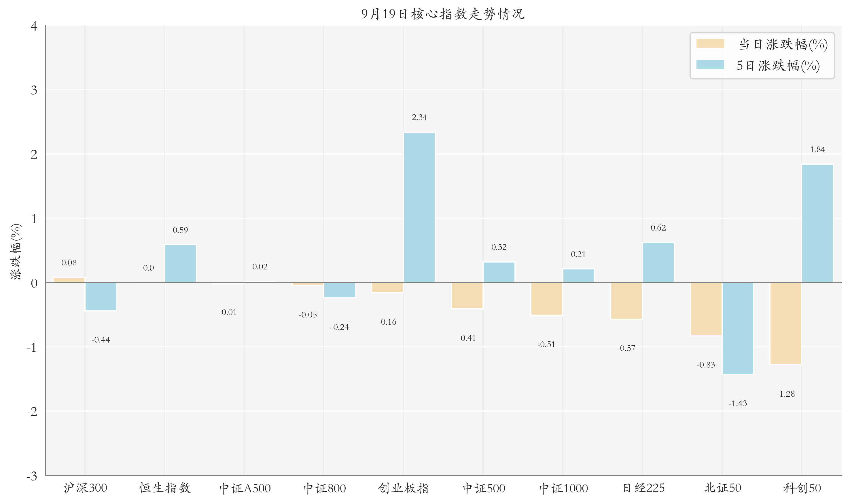
Task: Click the 5日涨跌幅(%) legend text
Action: click(778, 65)
